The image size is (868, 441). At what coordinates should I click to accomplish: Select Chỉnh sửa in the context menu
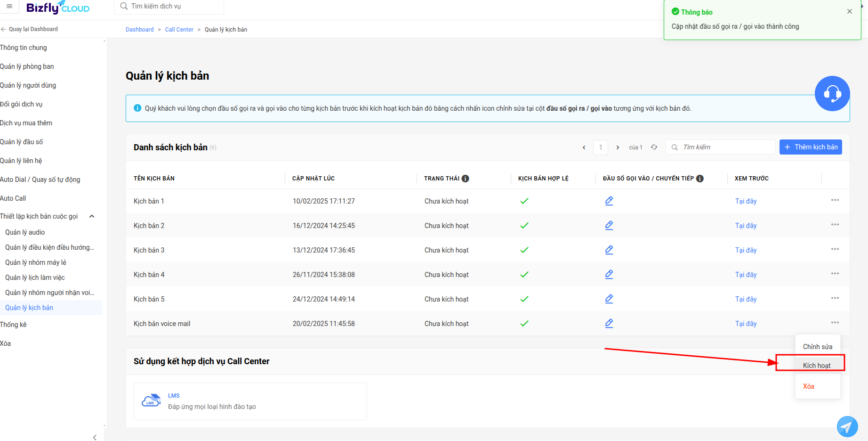(818, 347)
